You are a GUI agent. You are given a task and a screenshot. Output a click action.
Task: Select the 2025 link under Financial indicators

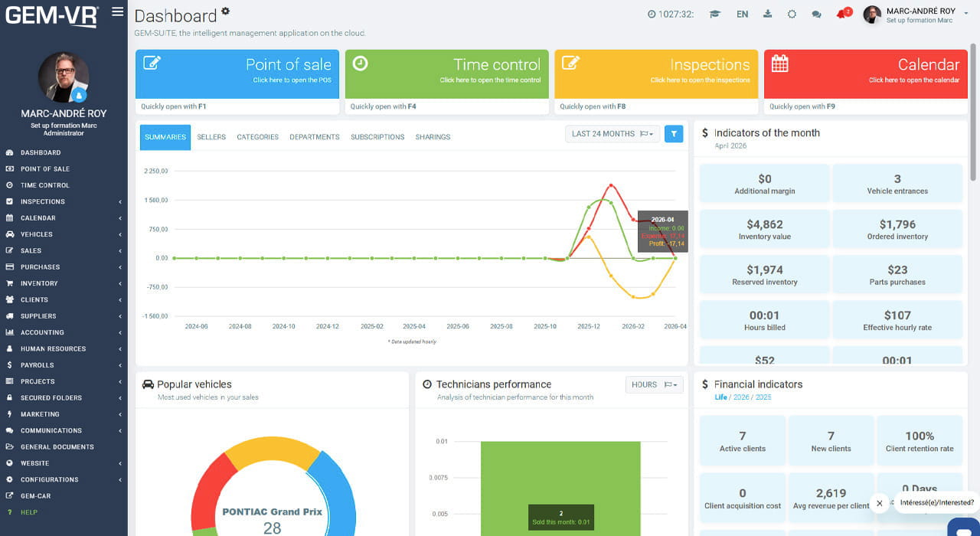point(763,397)
